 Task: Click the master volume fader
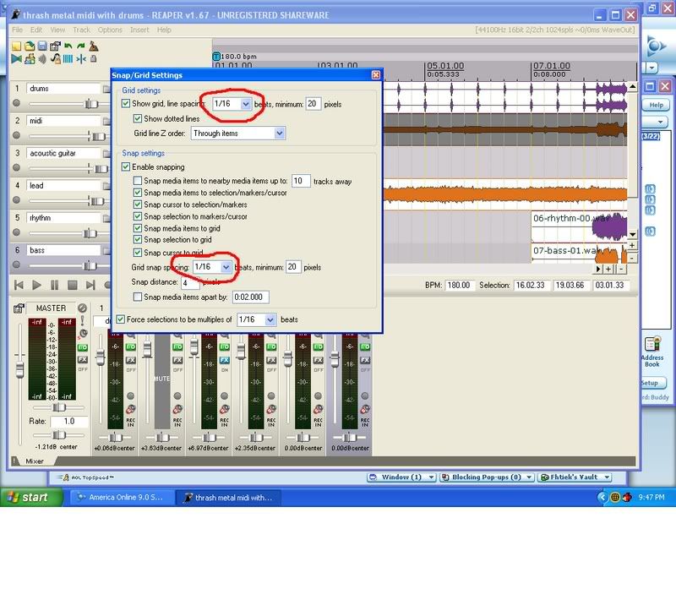click(19, 369)
